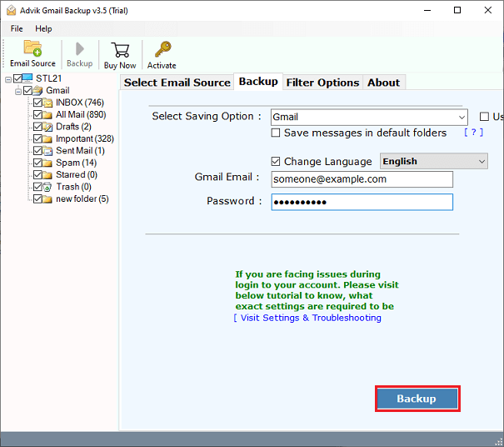504x447 pixels.
Task: Open the File menu
Action: [x=17, y=28]
